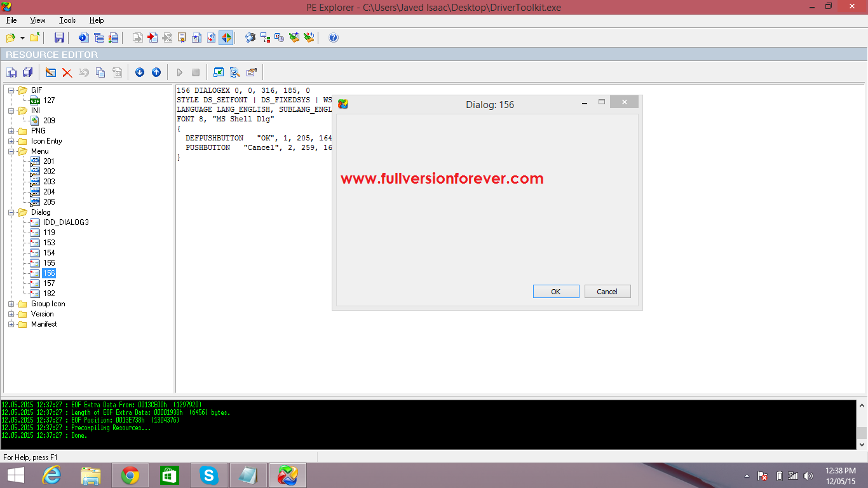Image resolution: width=868 pixels, height=488 pixels.
Task: Click the grayed Paste icon
Action: tap(116, 72)
